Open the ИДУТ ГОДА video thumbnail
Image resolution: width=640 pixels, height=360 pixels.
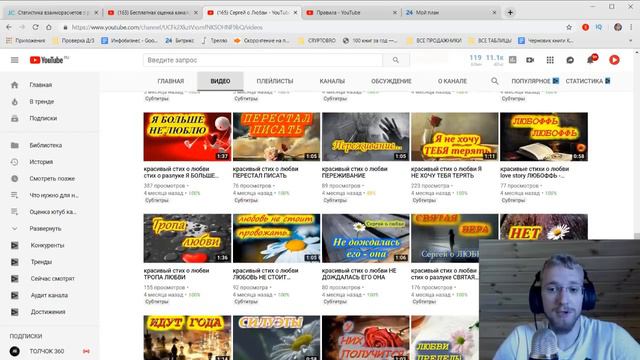pos(187,338)
